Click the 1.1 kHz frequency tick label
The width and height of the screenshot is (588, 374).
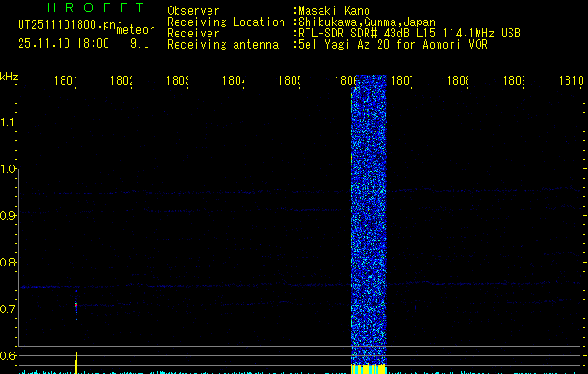pyautogui.click(x=8, y=122)
